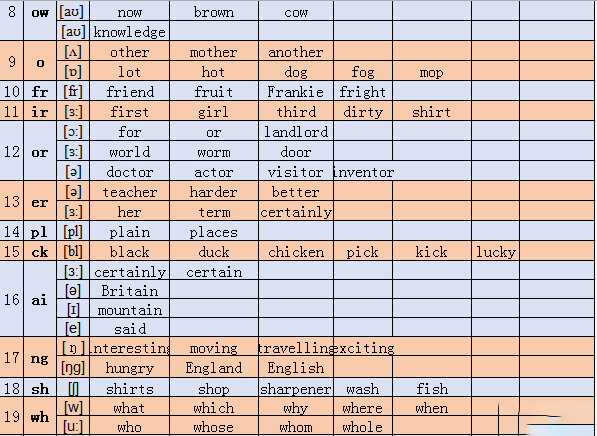Click the 'shirt' cell in row 11

(x=432, y=111)
